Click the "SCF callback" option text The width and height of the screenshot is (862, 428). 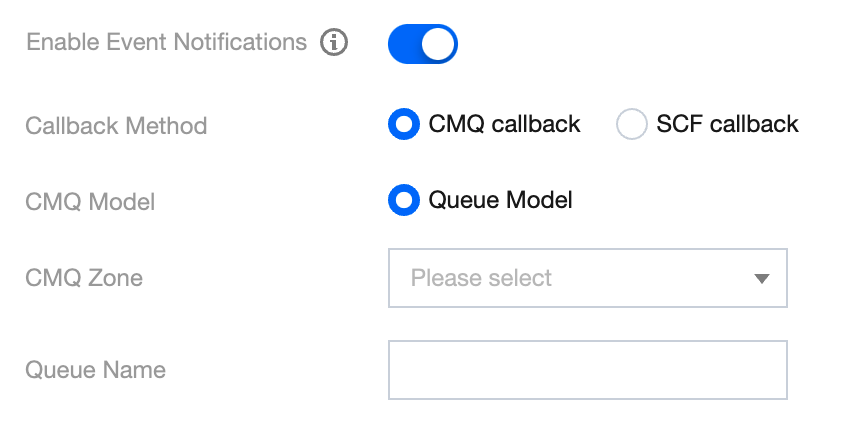click(727, 125)
